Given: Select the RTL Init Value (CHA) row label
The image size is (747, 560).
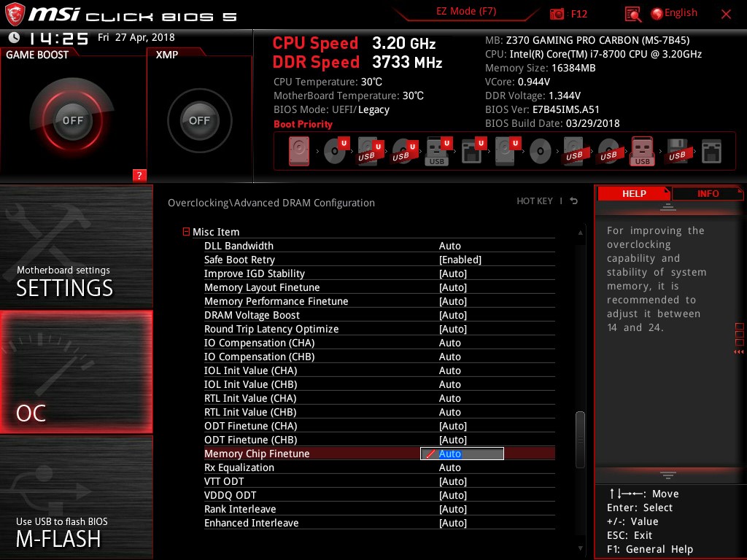Looking at the screenshot, I should 250,399.
